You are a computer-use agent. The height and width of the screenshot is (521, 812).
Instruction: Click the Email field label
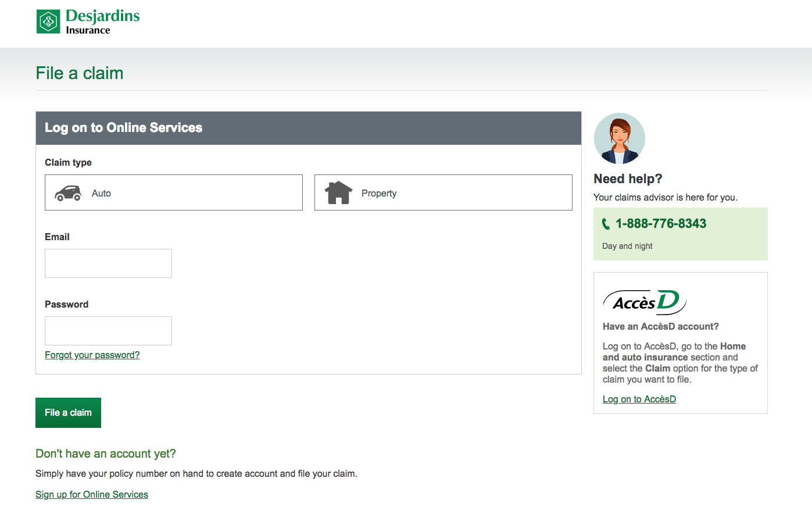coord(57,237)
